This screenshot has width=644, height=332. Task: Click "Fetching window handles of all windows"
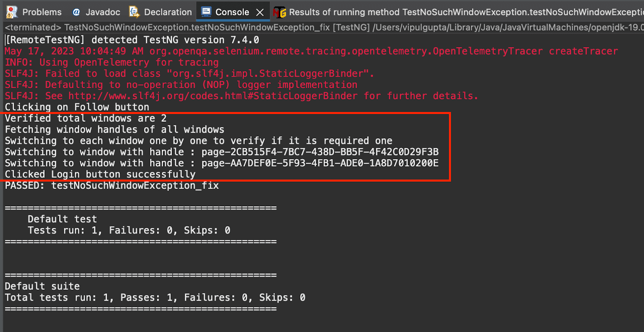pos(115,129)
